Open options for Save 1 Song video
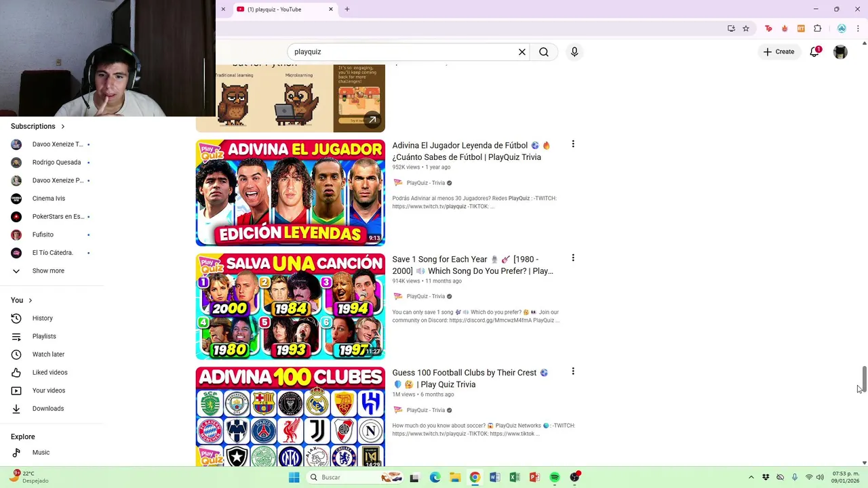This screenshot has height=488, width=868. click(x=573, y=258)
